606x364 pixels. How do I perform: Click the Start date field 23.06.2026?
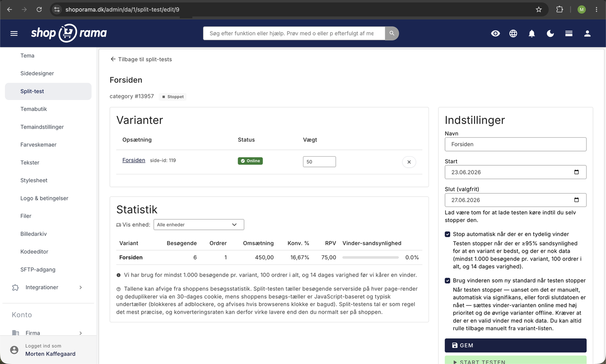516,172
